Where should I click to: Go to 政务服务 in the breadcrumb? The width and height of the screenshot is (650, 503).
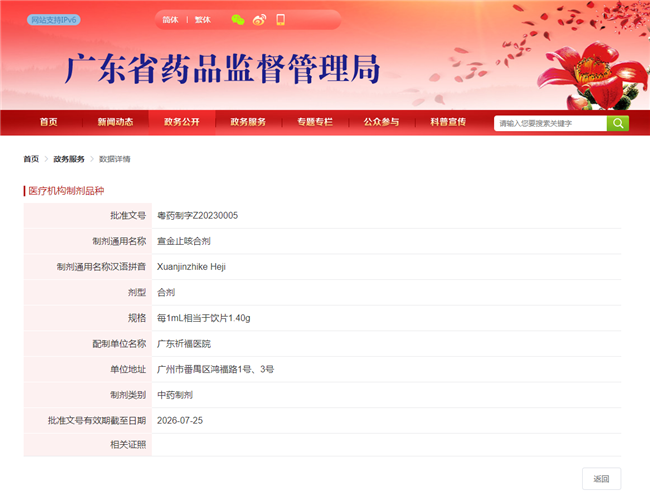coord(69,159)
